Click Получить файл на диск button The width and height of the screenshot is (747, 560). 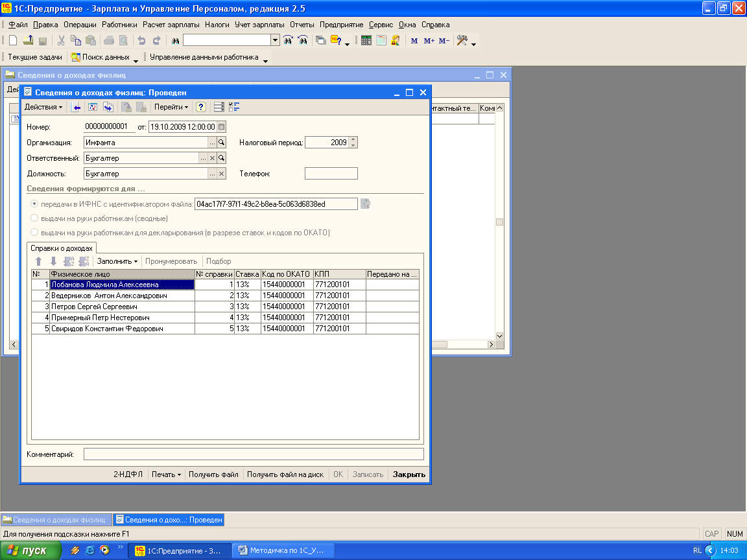(285, 474)
